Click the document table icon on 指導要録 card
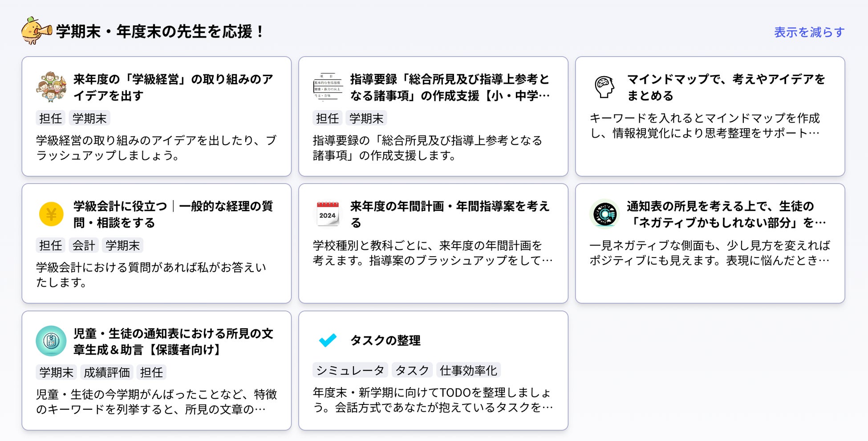 coord(328,87)
